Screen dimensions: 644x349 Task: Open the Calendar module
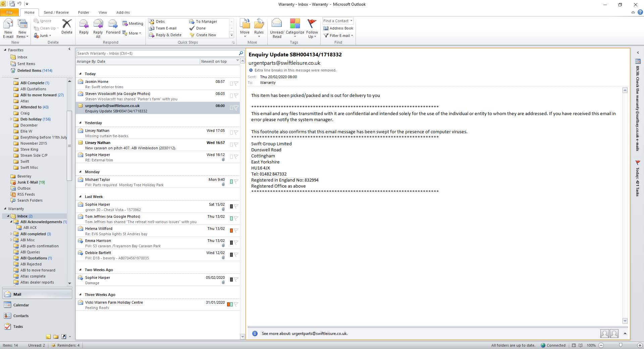[x=37, y=305]
